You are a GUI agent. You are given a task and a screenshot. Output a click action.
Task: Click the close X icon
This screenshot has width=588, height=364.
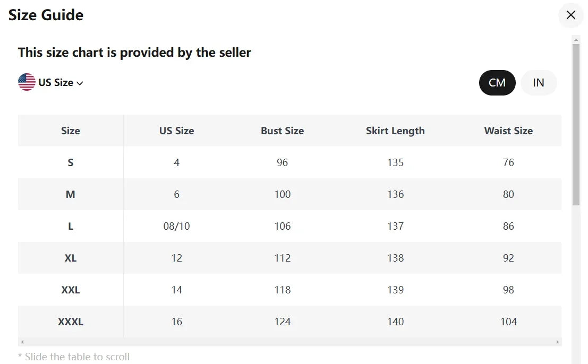pos(570,15)
